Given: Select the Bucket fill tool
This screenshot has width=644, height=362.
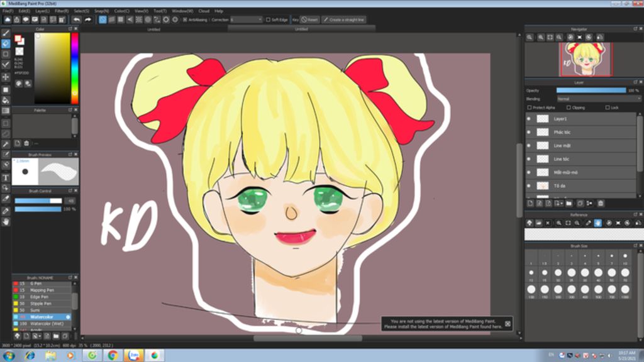Looking at the screenshot, I should (6, 100).
